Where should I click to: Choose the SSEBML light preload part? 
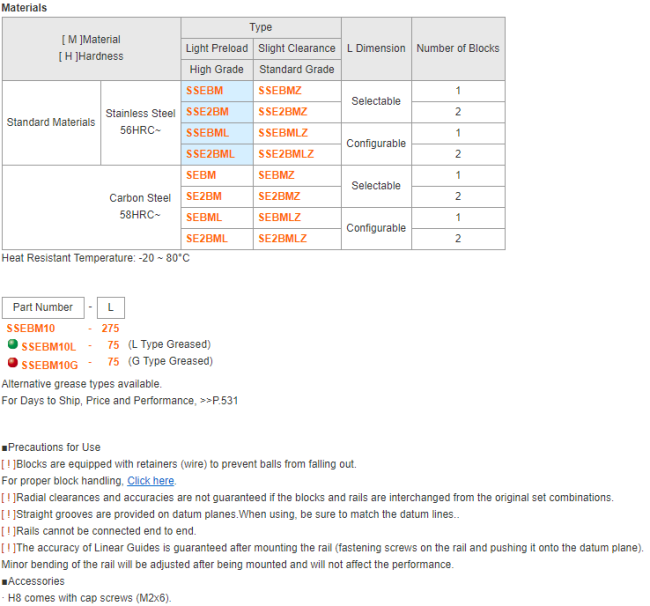[207, 133]
